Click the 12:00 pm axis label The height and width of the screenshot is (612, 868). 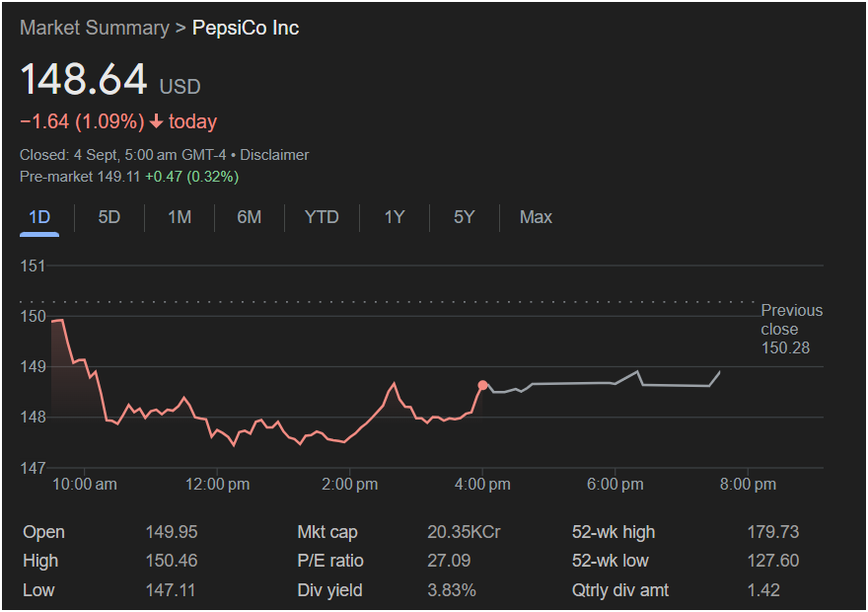217,485
